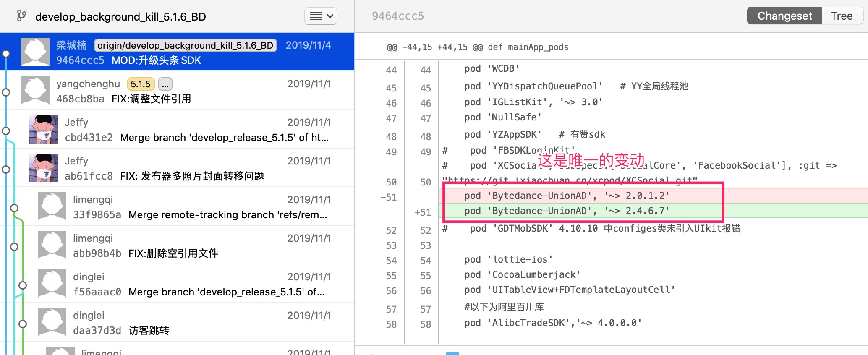Click graph node of commit 9464ccc5

coord(6,54)
